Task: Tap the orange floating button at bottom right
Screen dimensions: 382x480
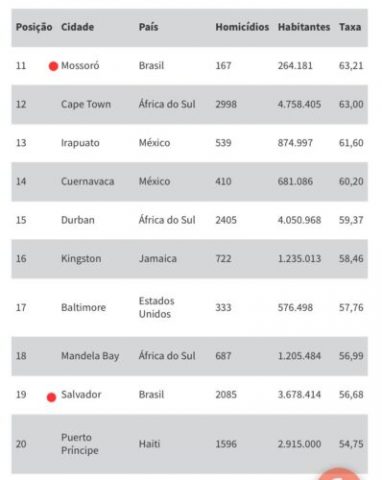Action: coord(339,474)
